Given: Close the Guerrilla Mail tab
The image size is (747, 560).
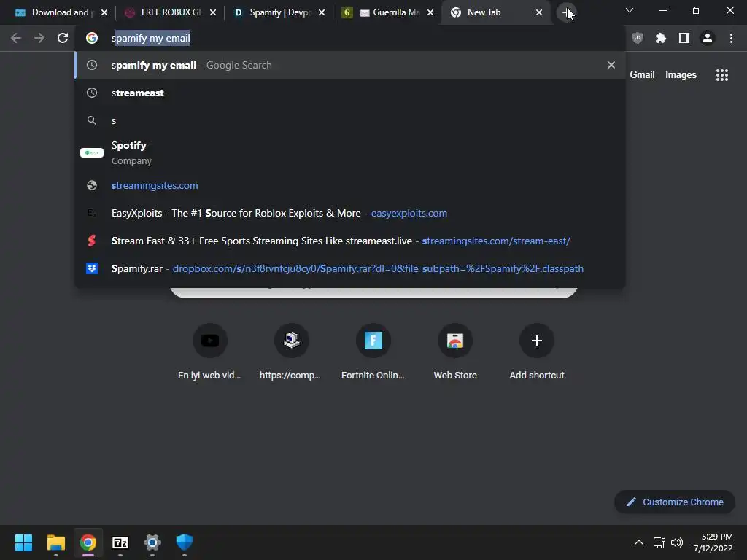Looking at the screenshot, I should click(x=430, y=12).
